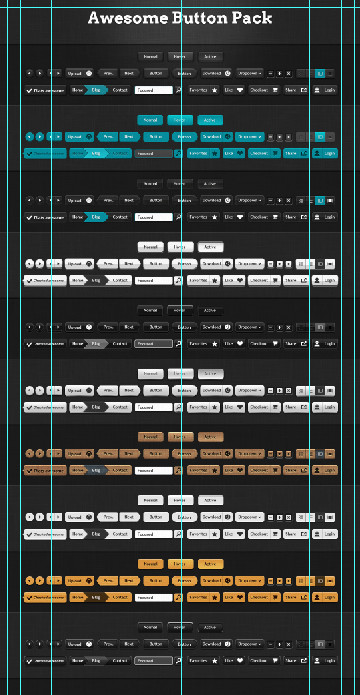The image size is (360, 695).
Task: Expand the orange Dropdown button
Action: click(250, 581)
